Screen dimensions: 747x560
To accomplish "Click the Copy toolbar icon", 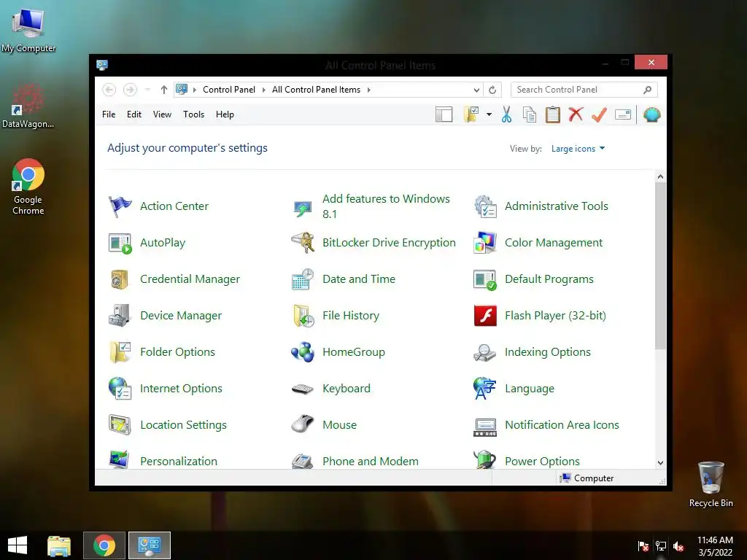I will click(530, 114).
